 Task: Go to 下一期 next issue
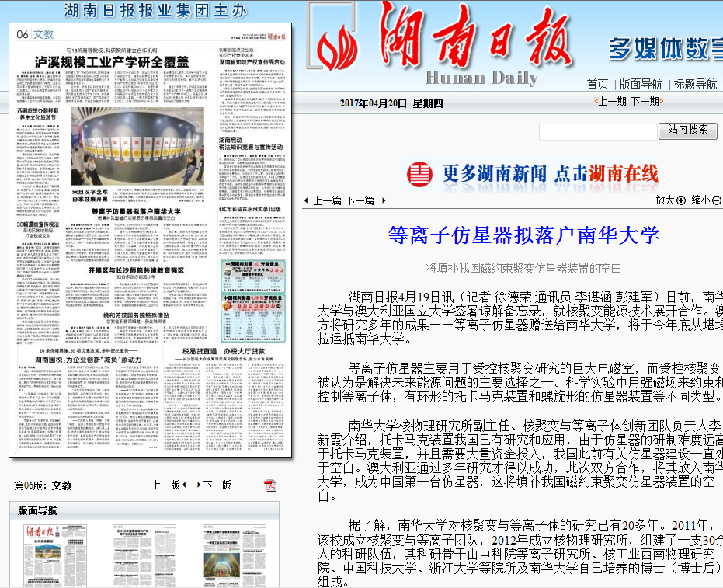(645, 101)
